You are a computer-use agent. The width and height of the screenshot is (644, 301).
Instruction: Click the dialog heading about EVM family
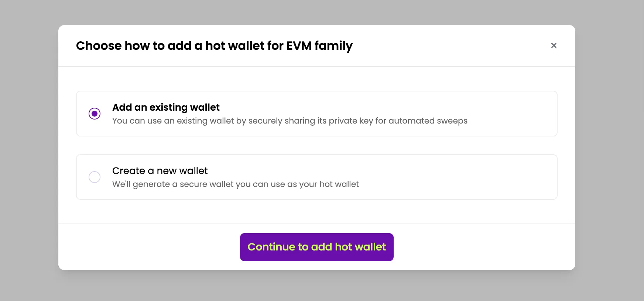point(214,46)
